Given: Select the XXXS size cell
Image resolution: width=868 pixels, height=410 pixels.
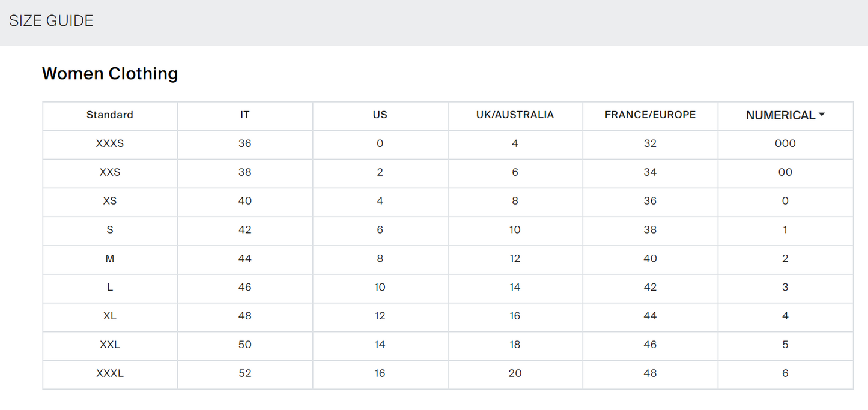Looking at the screenshot, I should [110, 144].
